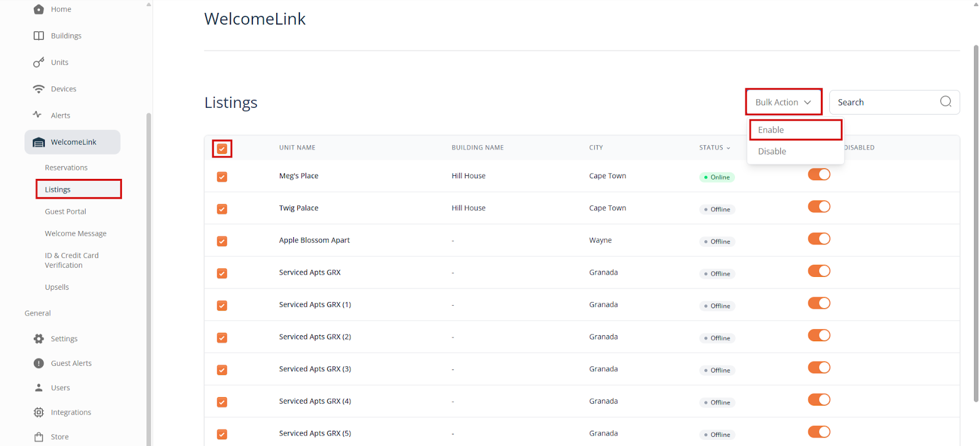
Task: Click the Settings gear icon
Action: [x=39, y=339]
